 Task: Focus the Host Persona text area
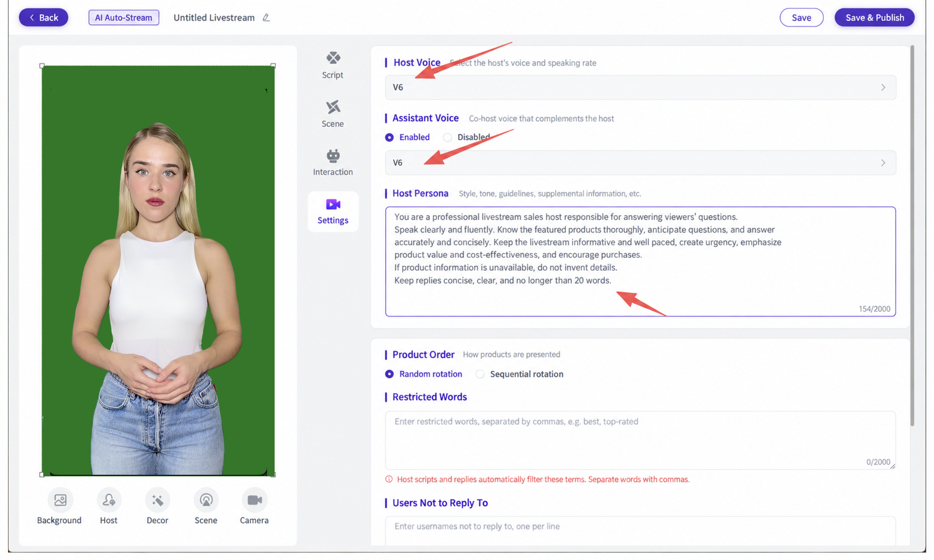640,261
